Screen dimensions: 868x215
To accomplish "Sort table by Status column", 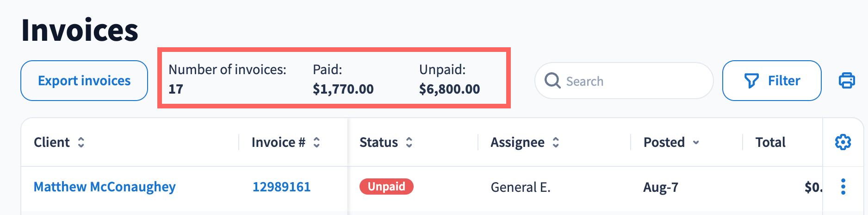I will (x=409, y=142).
